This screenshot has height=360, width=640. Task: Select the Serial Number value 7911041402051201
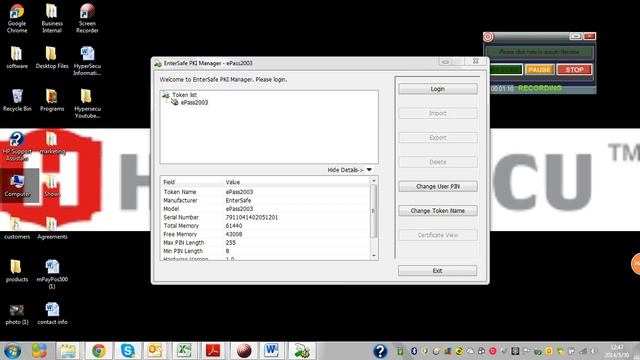click(251, 217)
